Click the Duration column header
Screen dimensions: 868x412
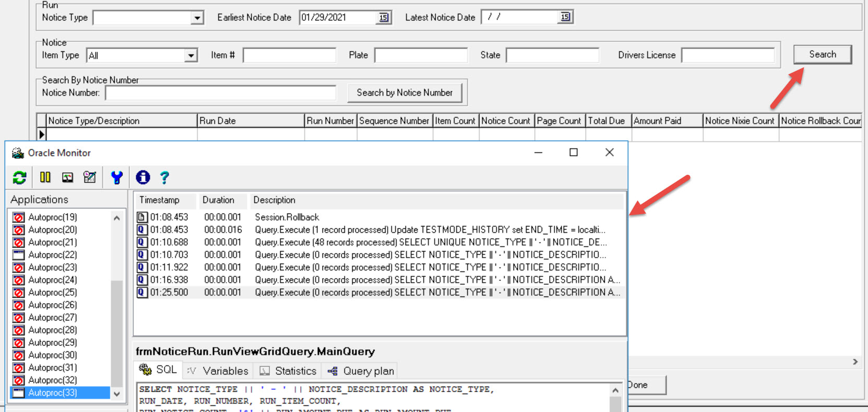tap(222, 200)
